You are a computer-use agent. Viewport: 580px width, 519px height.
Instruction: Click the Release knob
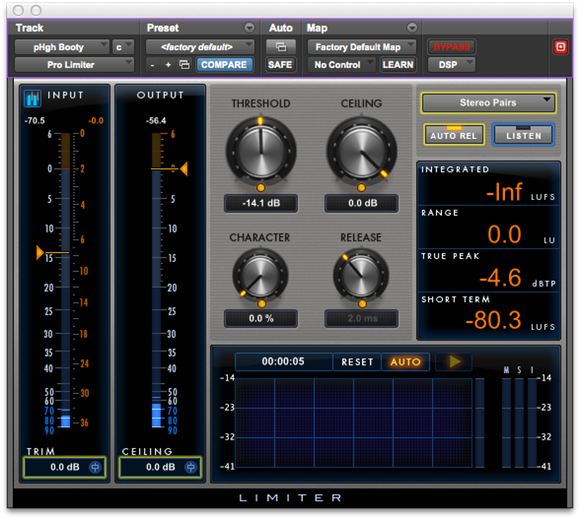click(x=361, y=276)
